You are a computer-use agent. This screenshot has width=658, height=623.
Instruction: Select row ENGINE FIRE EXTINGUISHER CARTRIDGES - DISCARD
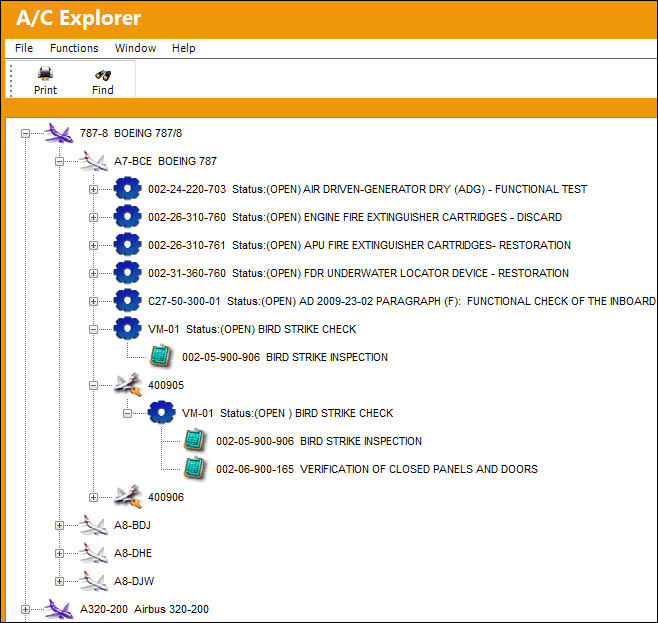pyautogui.click(x=355, y=217)
